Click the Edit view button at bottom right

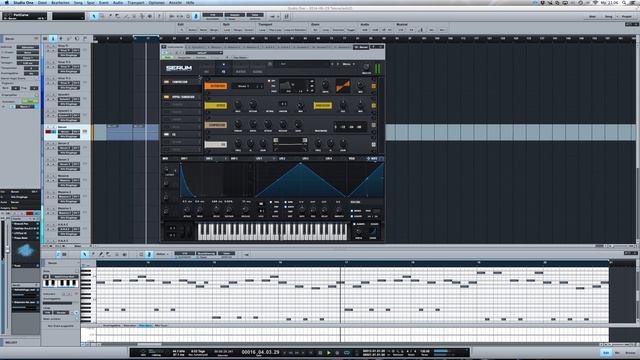(606, 353)
